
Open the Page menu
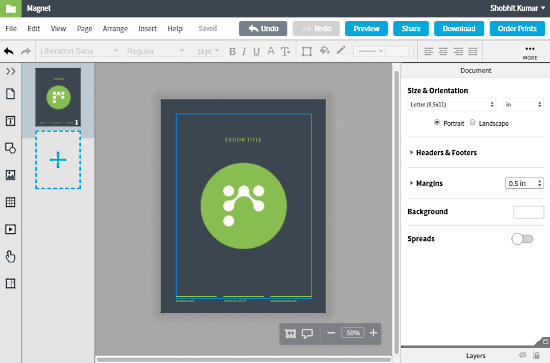84,29
